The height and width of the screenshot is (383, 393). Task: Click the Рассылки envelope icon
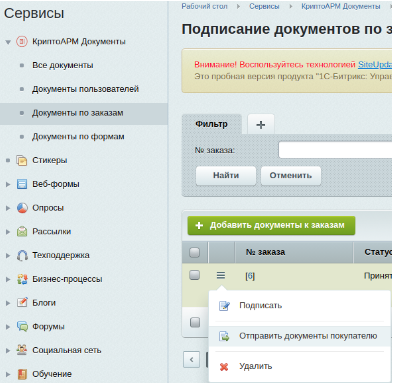pos(22,232)
